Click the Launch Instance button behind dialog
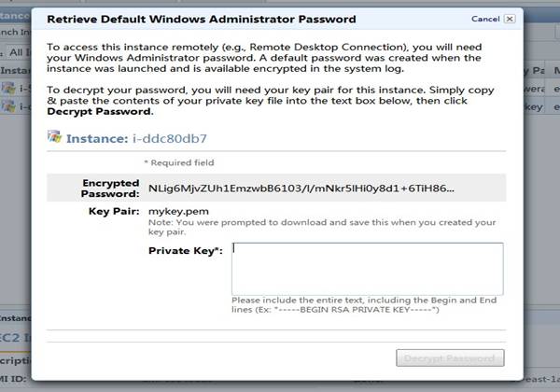Screen dimensions: 560x392 (x=14, y=31)
